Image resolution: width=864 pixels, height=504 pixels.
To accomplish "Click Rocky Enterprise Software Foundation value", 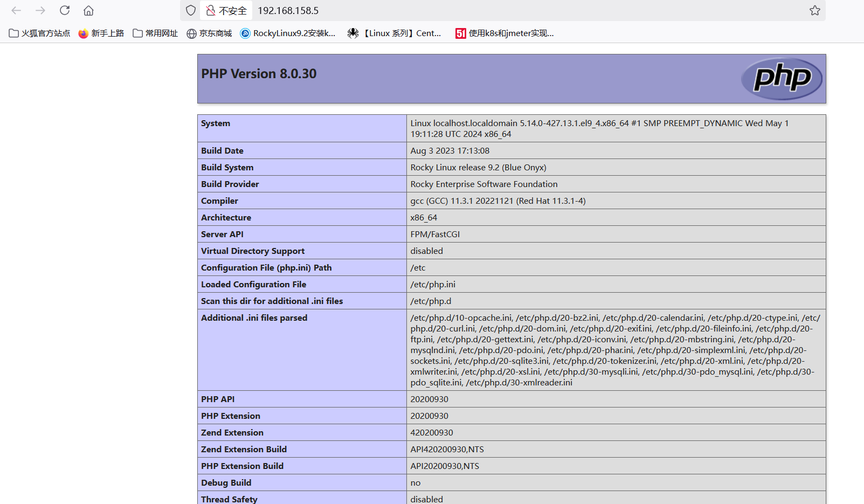I will [x=484, y=184].
